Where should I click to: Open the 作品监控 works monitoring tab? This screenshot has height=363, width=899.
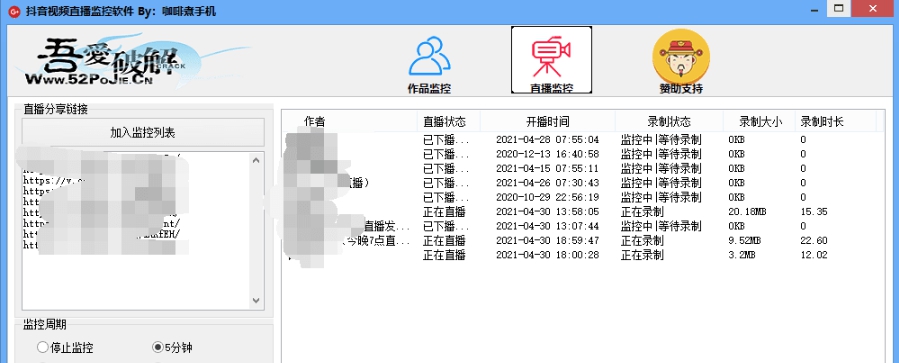[x=429, y=64]
